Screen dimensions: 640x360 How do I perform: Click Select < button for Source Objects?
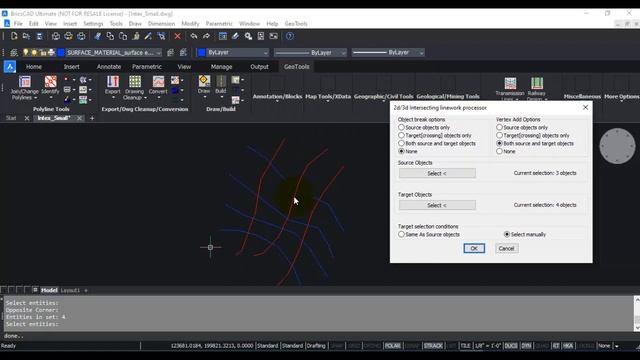pos(437,173)
